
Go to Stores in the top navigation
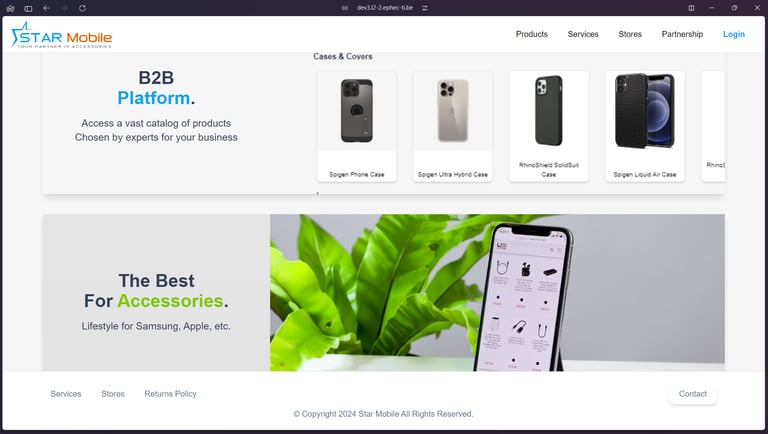pos(630,34)
